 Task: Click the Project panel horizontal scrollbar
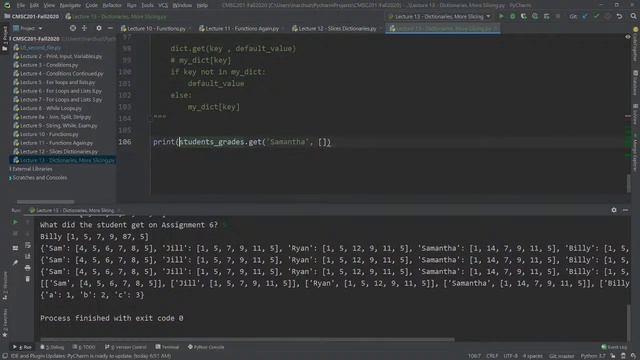[x=45, y=202]
